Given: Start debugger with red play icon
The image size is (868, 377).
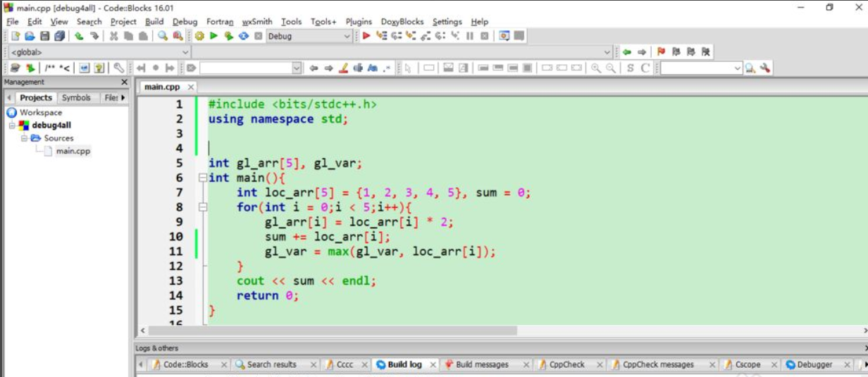Looking at the screenshot, I should point(366,36).
